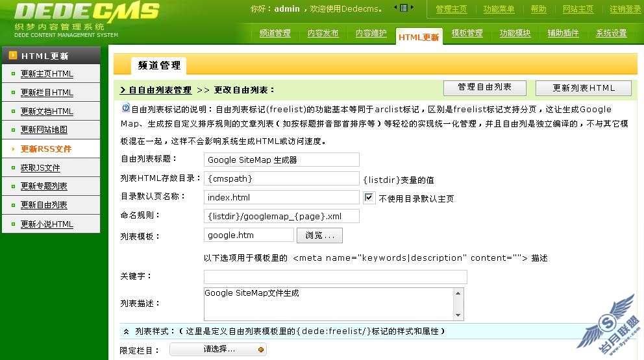Click the menu list icon beside the welcome text
This screenshot has height=360, width=644.
pos(404,8)
